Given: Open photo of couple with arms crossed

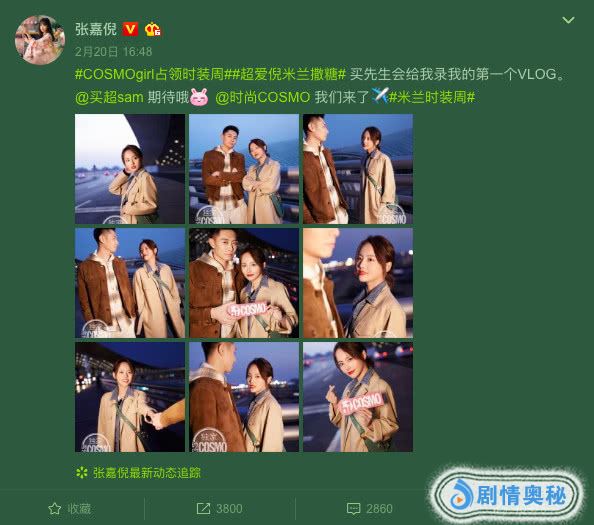Looking at the screenshot, I should (244, 169).
